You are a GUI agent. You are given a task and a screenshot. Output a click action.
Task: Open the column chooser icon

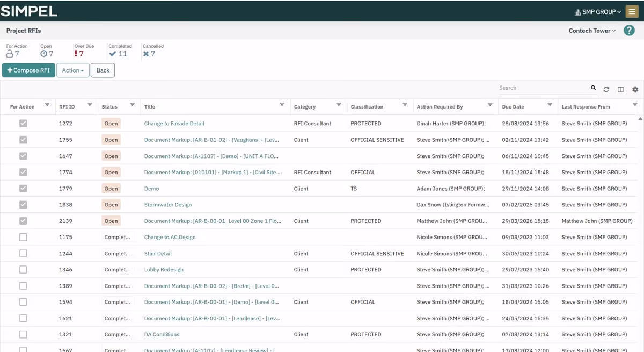coord(620,89)
